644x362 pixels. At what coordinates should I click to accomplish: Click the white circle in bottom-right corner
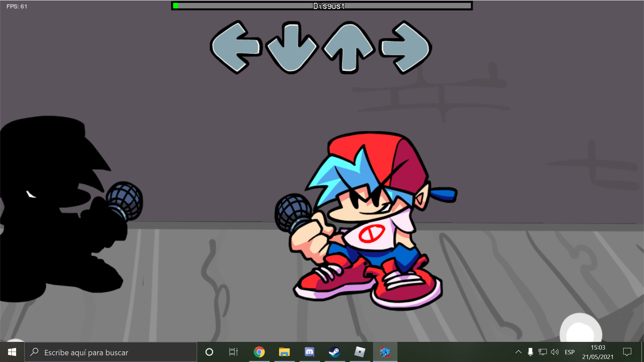tap(581, 330)
